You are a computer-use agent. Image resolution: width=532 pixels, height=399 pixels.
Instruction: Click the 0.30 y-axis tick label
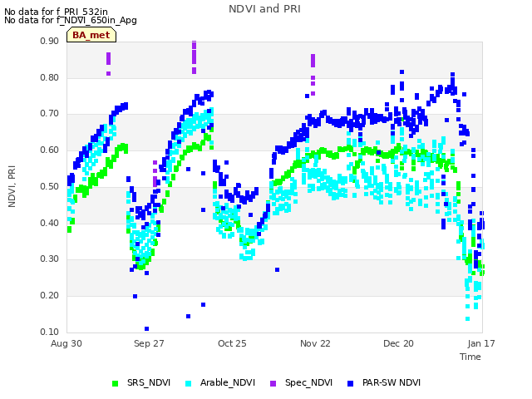click(x=50, y=259)
